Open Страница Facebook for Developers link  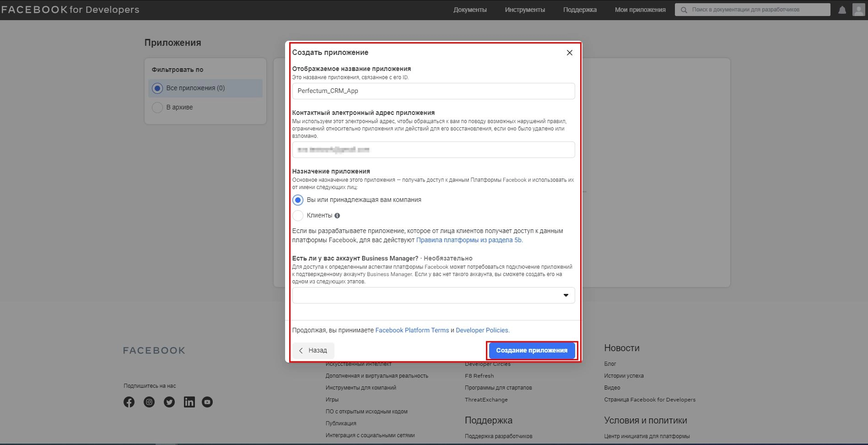point(650,400)
